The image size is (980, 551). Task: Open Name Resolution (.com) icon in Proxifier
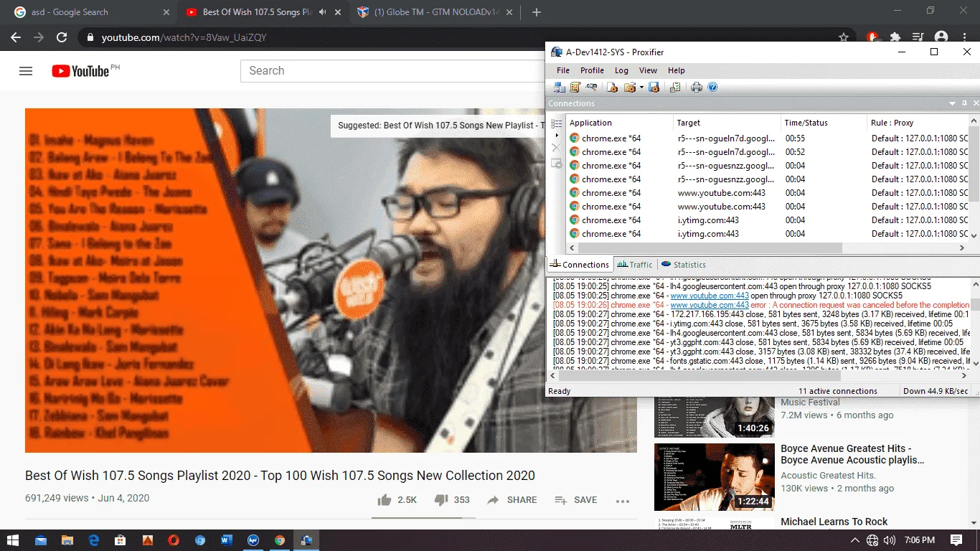(x=591, y=87)
